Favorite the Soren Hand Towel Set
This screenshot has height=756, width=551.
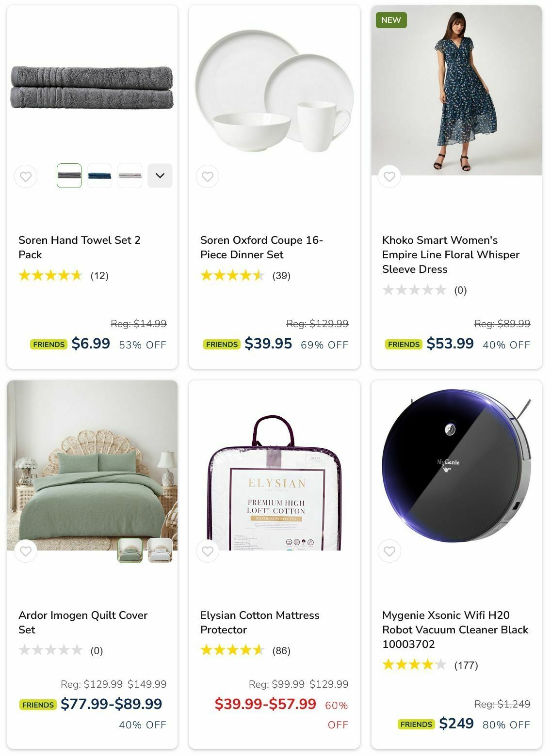click(26, 177)
